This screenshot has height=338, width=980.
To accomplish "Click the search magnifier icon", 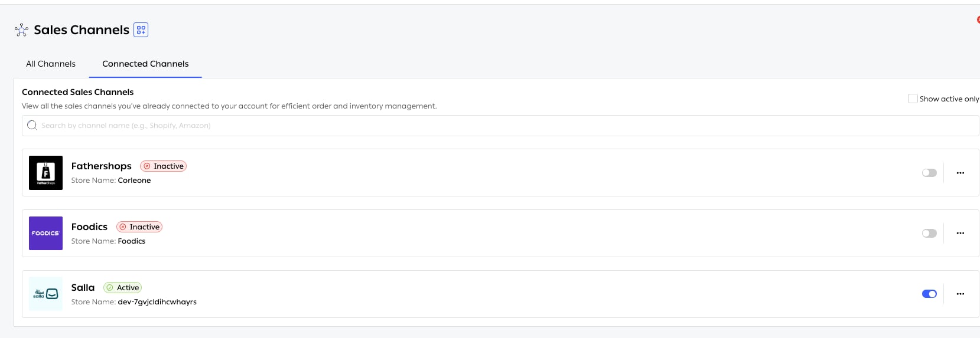I will tap(32, 126).
